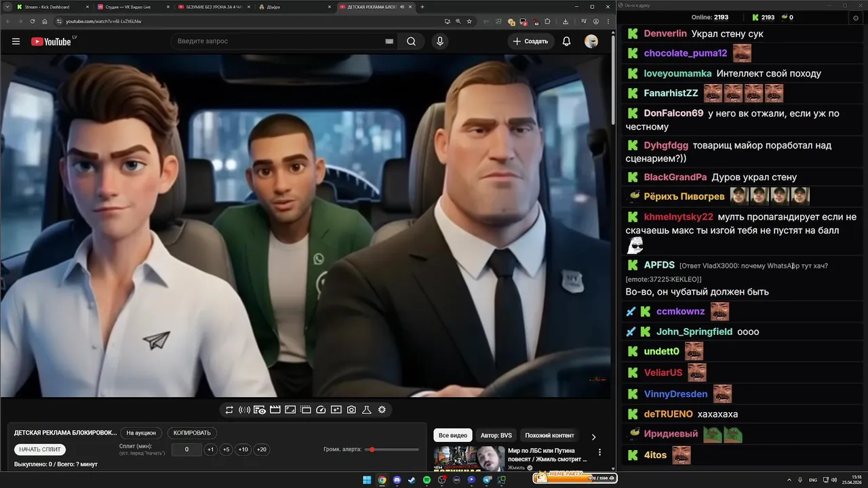Click username VinnyDresden in chat
Image resolution: width=868 pixels, height=488 pixels.
click(x=675, y=394)
